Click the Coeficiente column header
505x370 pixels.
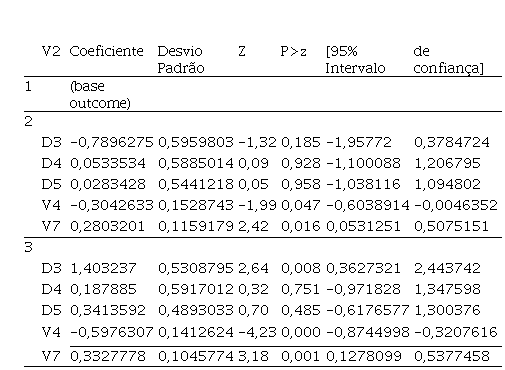[106, 51]
